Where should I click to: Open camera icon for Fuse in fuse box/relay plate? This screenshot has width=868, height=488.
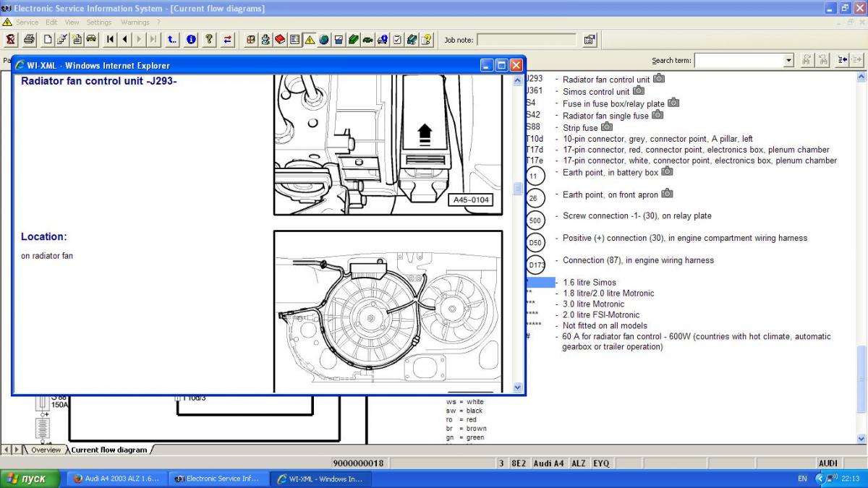[673, 103]
